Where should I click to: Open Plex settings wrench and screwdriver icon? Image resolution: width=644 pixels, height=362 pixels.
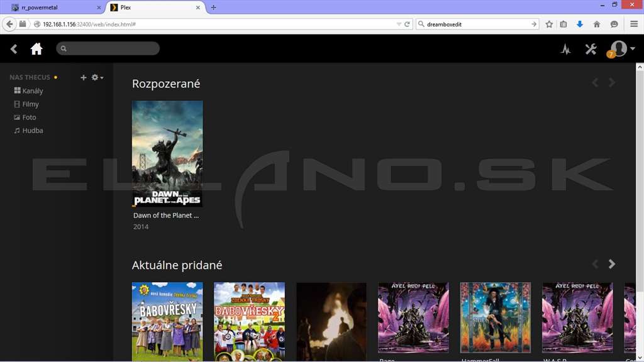(x=591, y=49)
